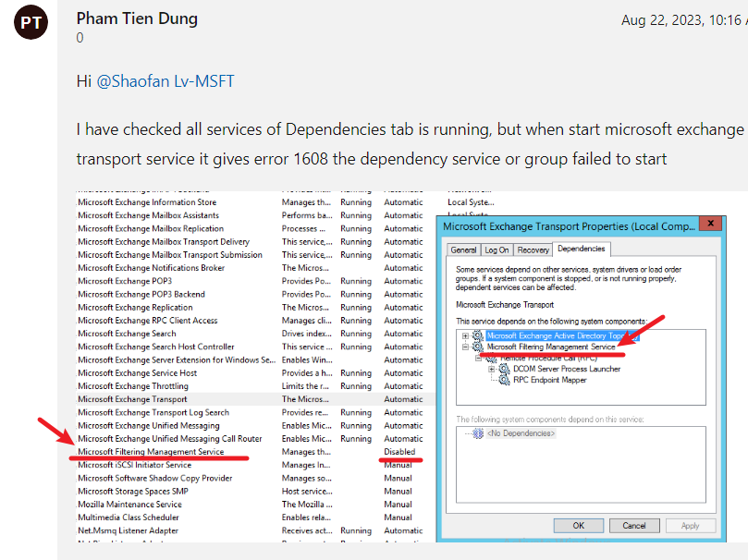Open Pham Tien Dung's profile name

point(137,18)
